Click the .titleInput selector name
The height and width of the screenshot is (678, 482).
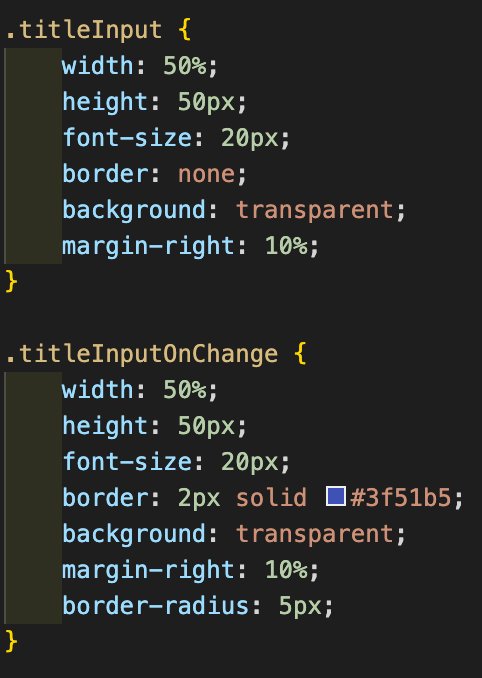[84, 30]
